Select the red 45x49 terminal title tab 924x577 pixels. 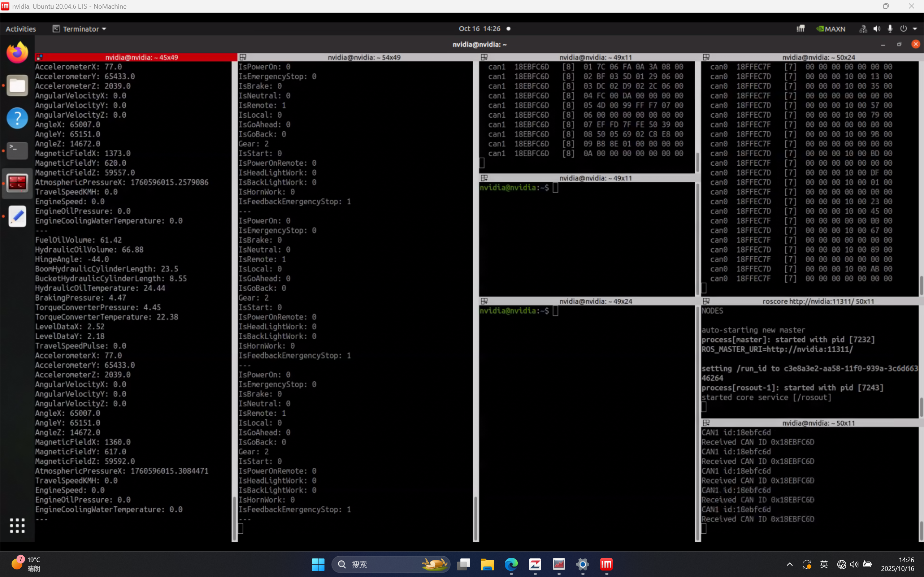coord(141,57)
